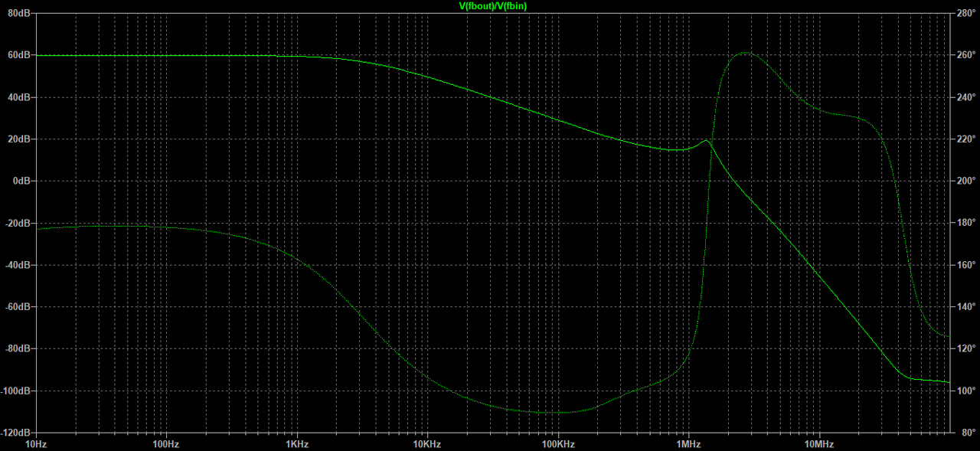Viewport: 980px width, 451px height.
Task: Click the -40dB magnitude axis label
Action: click(17, 265)
